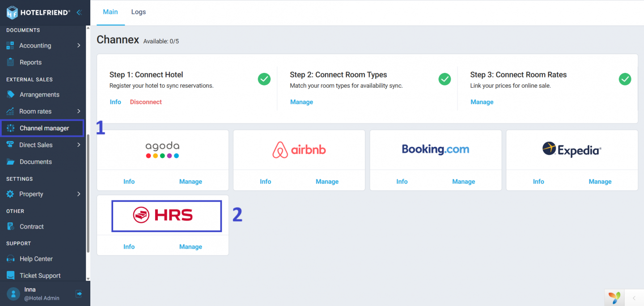Click the Accounting sidebar icon
Viewport: 644px width, 306px height.
10,46
